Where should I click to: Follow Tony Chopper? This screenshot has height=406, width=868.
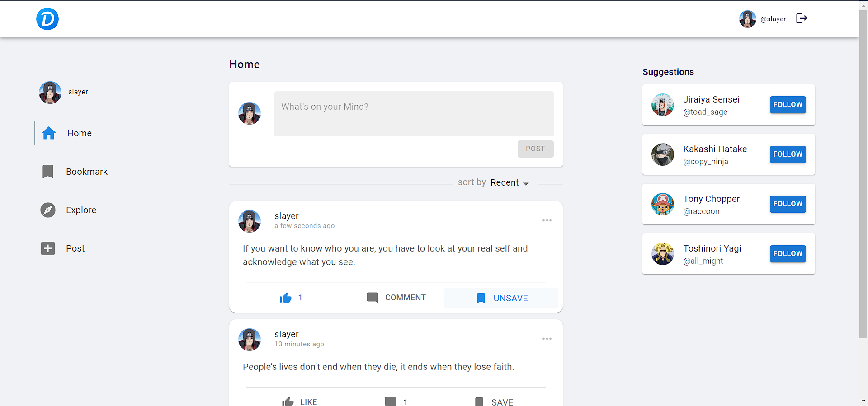788,204
